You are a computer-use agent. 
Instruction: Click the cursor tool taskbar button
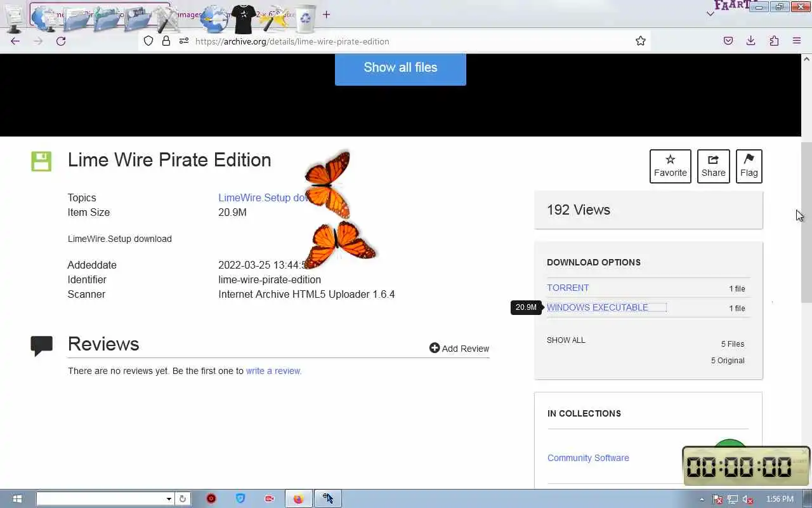click(x=328, y=498)
